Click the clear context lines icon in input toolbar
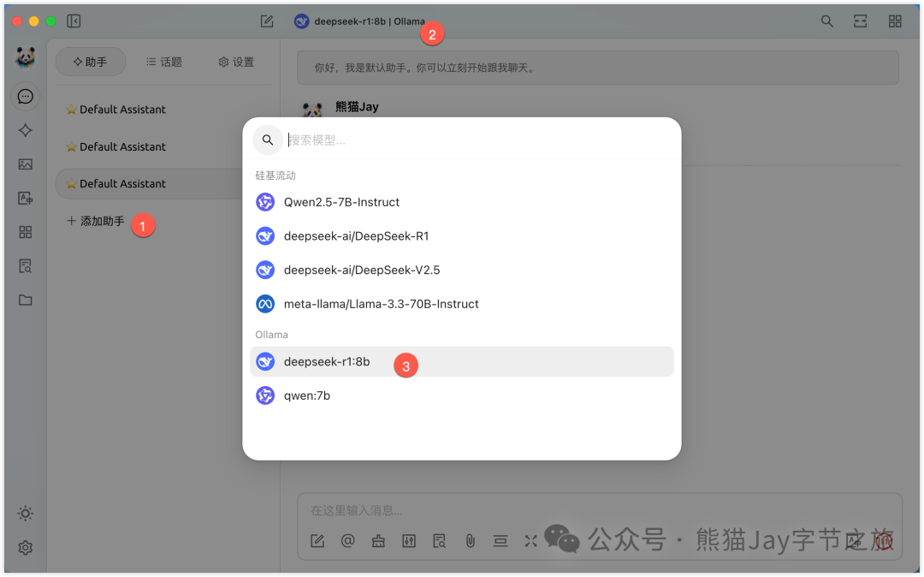 (500, 540)
